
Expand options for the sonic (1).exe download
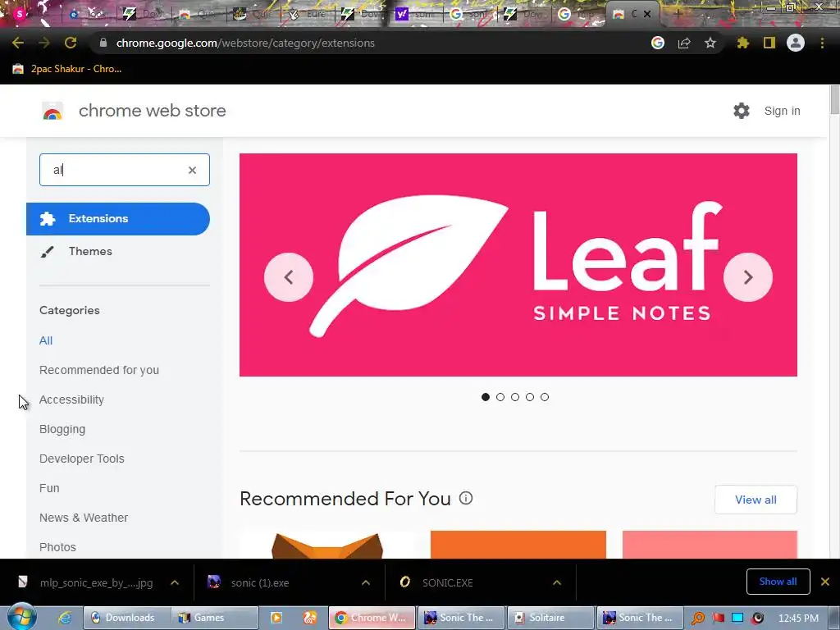[x=366, y=583]
